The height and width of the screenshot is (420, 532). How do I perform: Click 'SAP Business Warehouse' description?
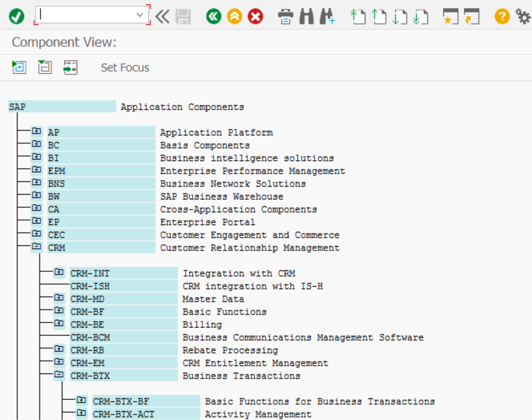[222, 196]
